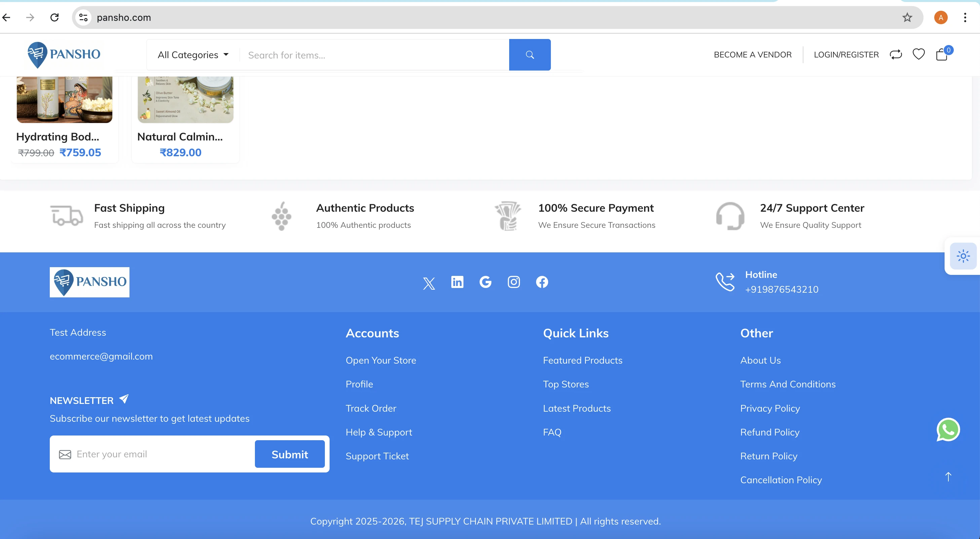Open the Track Order link
980x539 pixels.
(371, 408)
